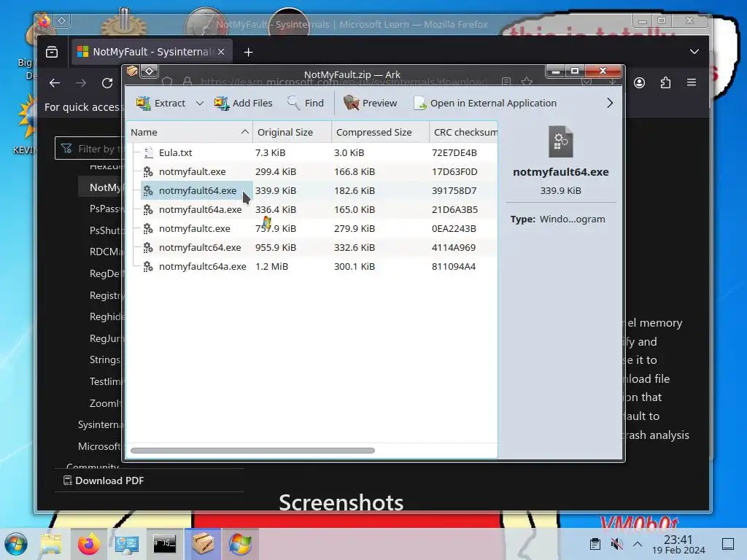The width and height of the screenshot is (747, 560).
Task: Click the 1.2 MiB size cell
Action: (x=271, y=267)
